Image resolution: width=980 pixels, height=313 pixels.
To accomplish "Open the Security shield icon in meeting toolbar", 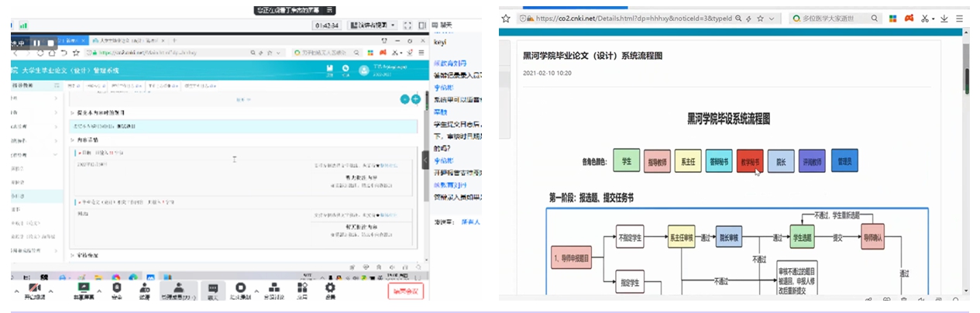I will (117, 287).
